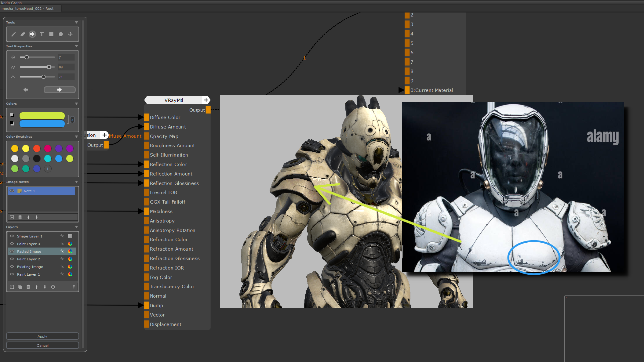Delete the selected layer via trash icon
Viewport: 644px width, 362px height.
point(28,287)
